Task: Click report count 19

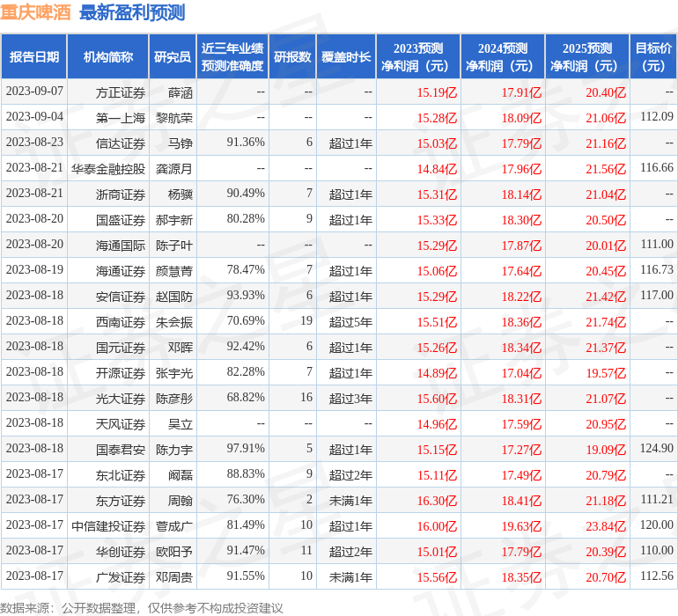Action: [306, 320]
